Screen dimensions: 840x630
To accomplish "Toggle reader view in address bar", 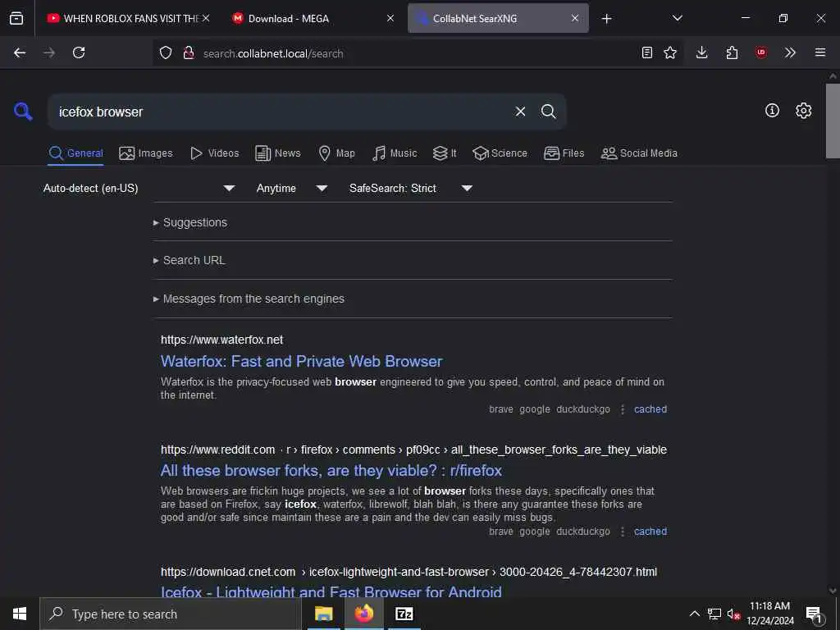I will (647, 52).
